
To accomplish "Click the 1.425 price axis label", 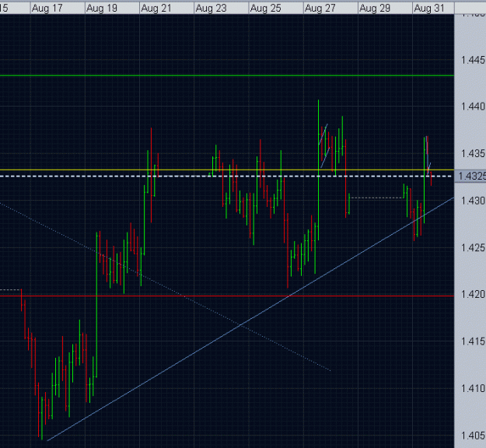I will point(473,247).
